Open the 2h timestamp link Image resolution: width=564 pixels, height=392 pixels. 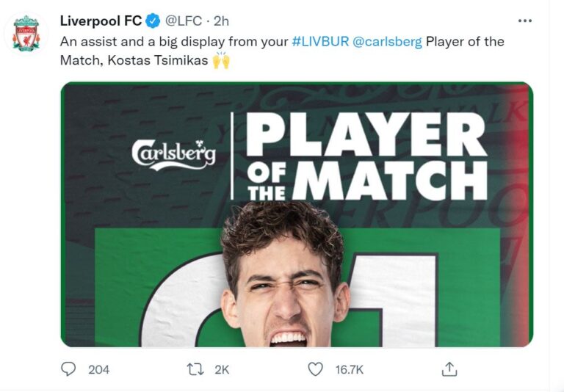pyautogui.click(x=221, y=21)
